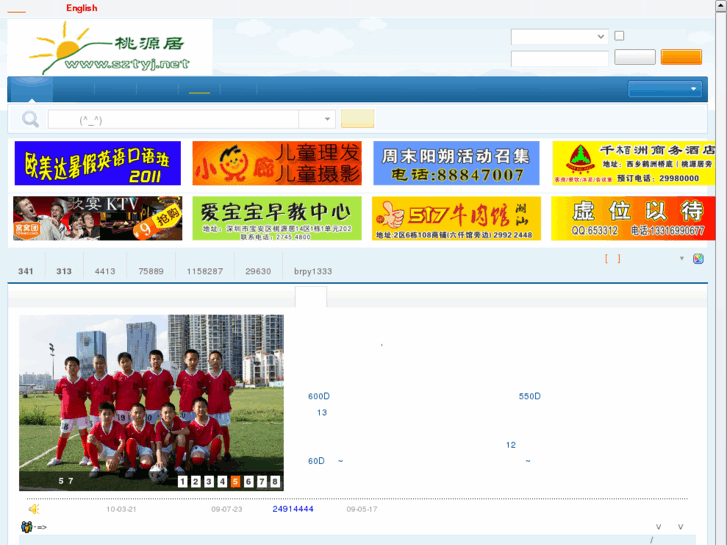Open the business hotel banner with phone 29980000
727x545 pixels.
633,163
